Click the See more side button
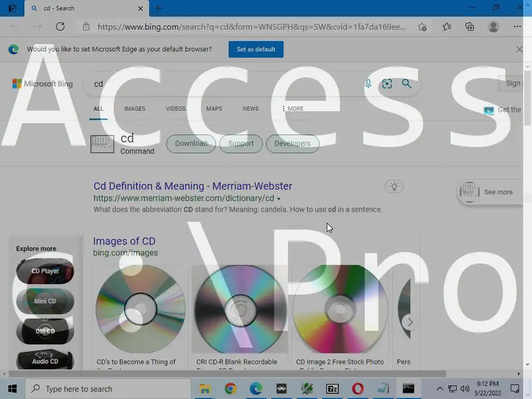 click(x=490, y=192)
